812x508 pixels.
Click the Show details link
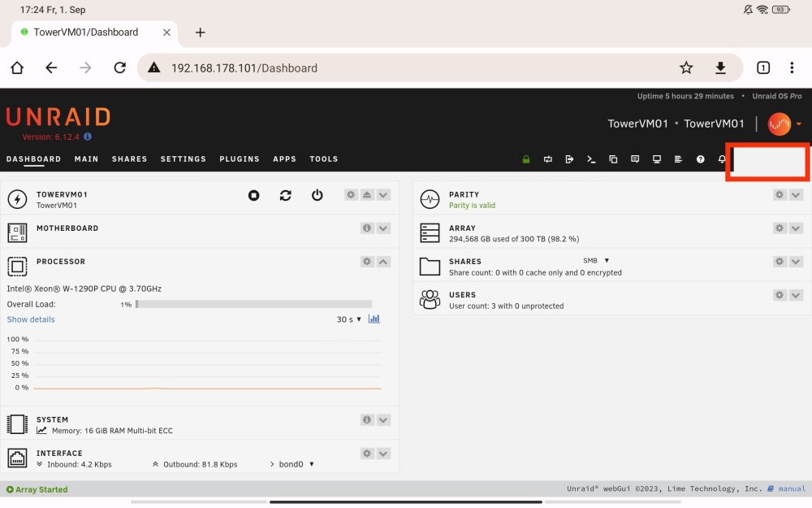pyautogui.click(x=31, y=319)
